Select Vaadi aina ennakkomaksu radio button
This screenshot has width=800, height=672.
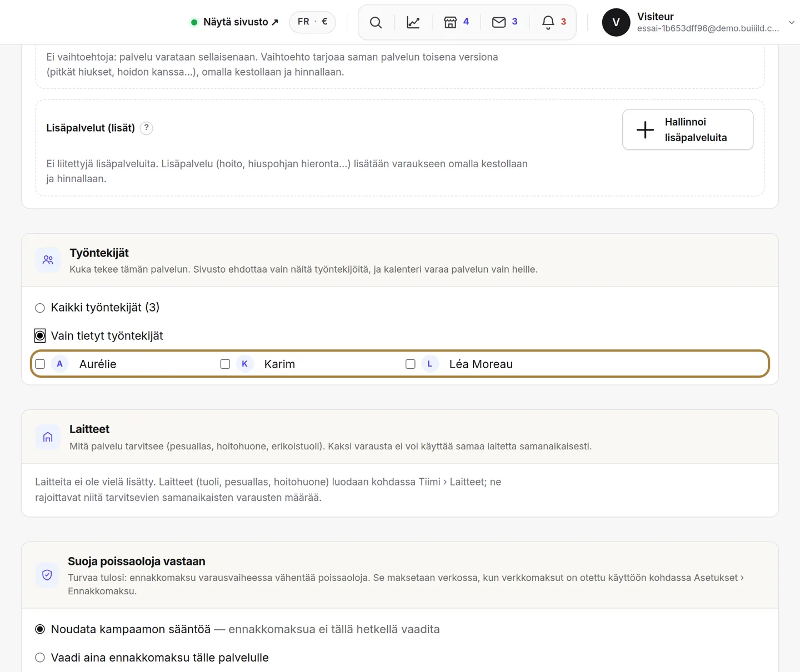(x=40, y=658)
